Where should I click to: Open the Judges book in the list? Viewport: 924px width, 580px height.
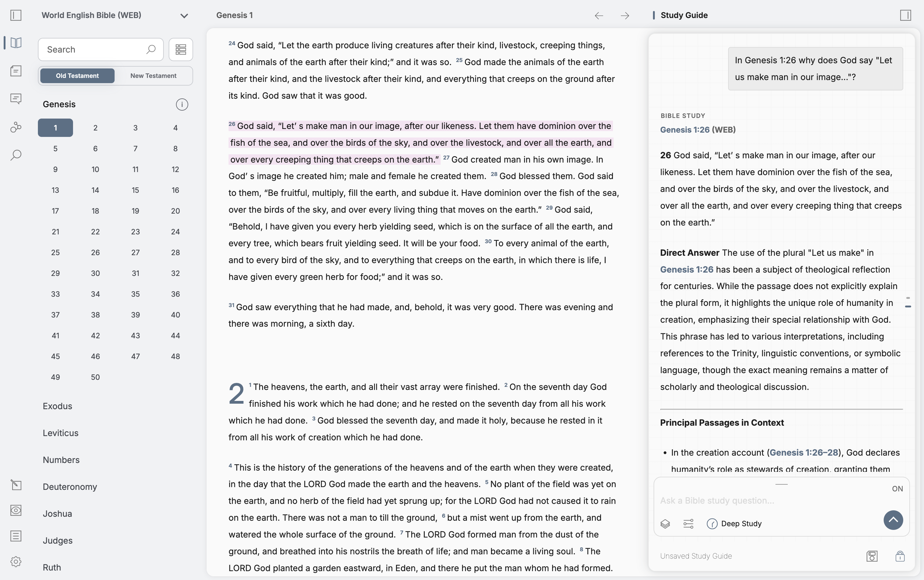click(57, 541)
